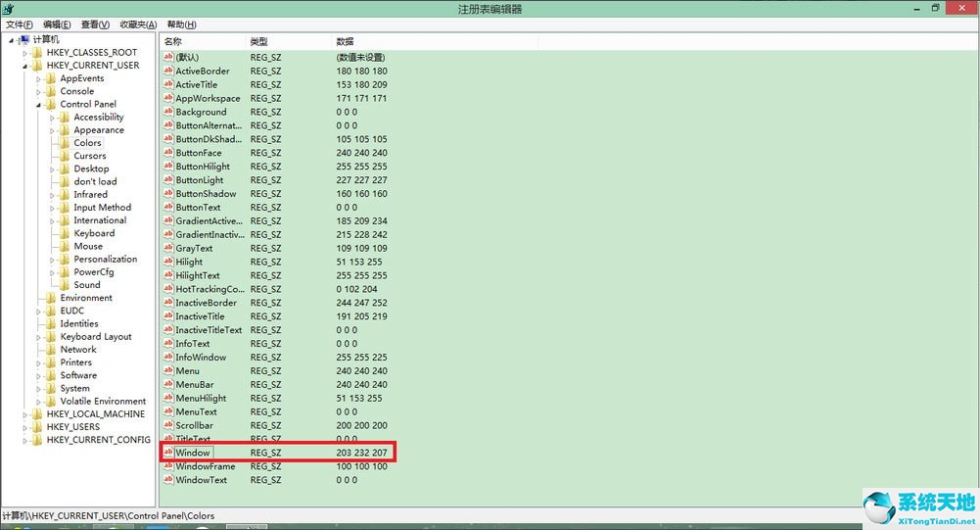Expand the HKEY_LOCAL_MACHINE arrow

(x=25, y=414)
